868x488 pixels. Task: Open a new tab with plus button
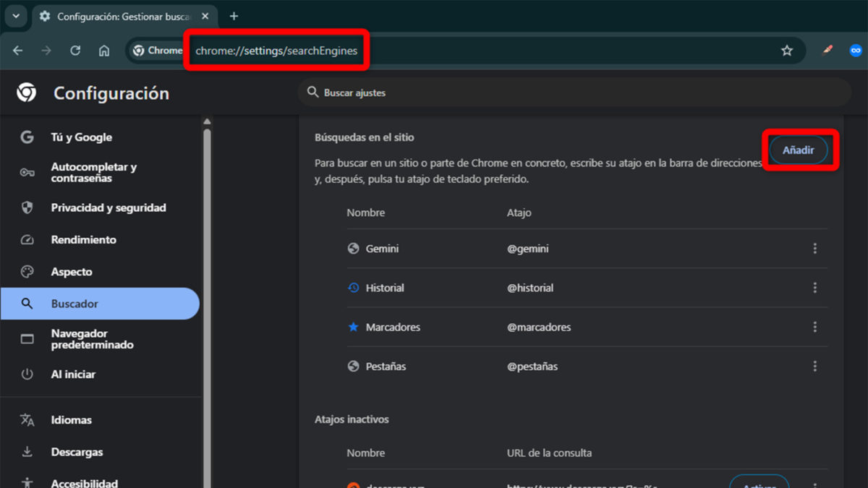tap(234, 16)
